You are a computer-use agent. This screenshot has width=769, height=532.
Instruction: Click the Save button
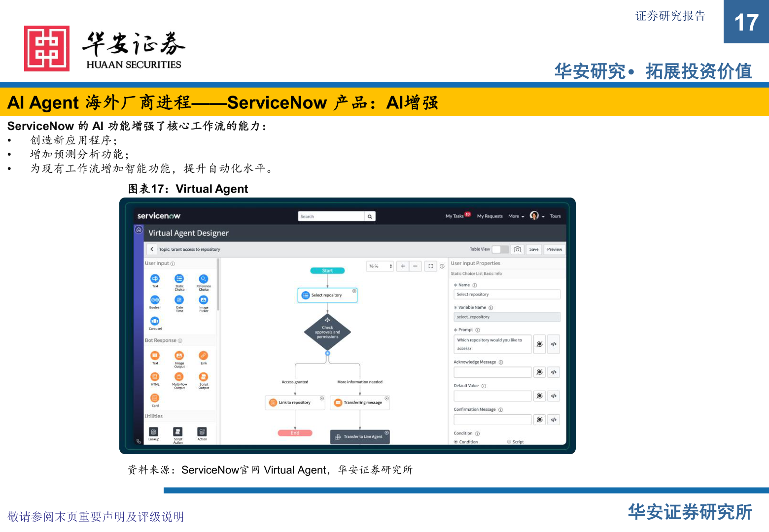[534, 249]
